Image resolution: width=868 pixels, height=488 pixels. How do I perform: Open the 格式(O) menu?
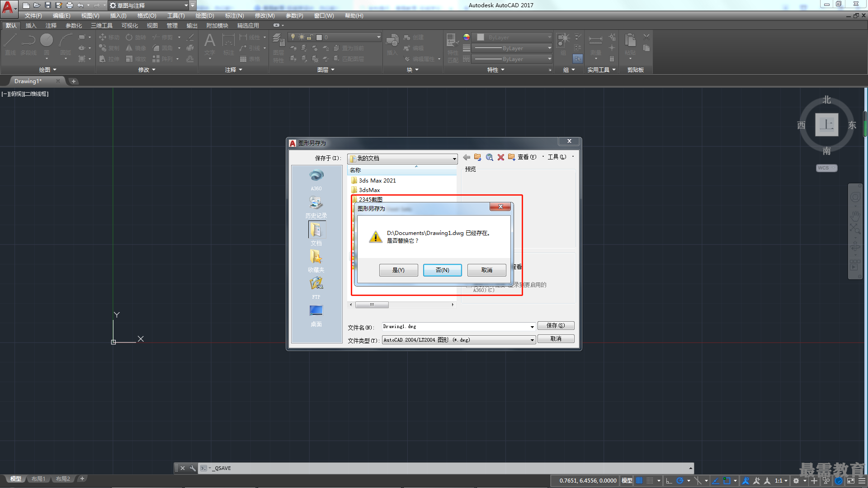point(146,16)
